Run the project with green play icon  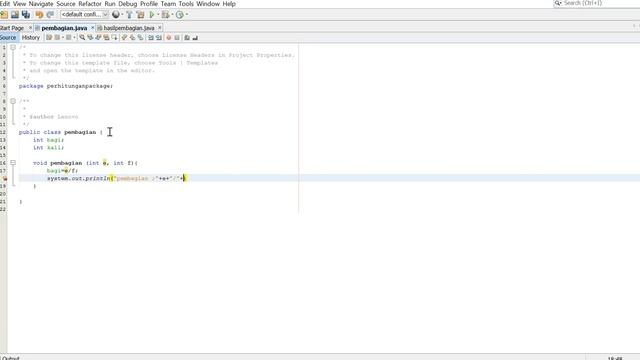152,15
